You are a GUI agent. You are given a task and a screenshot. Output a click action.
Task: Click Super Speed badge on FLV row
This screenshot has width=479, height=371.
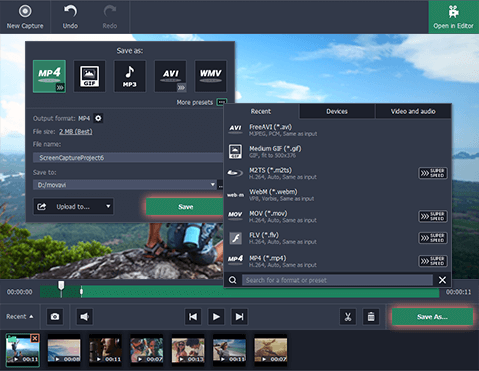click(433, 238)
